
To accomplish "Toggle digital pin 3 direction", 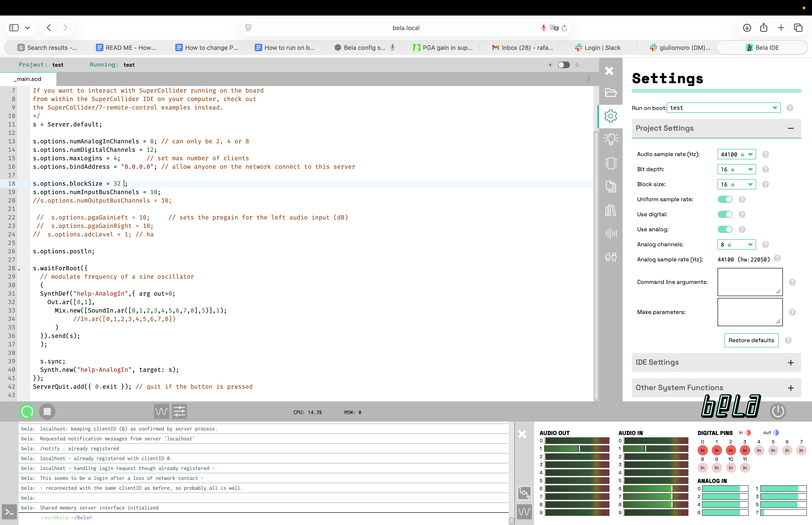I will 745,450.
